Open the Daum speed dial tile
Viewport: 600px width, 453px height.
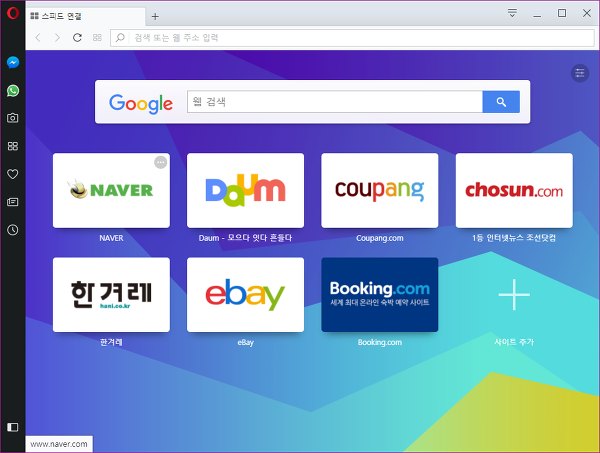click(x=246, y=191)
